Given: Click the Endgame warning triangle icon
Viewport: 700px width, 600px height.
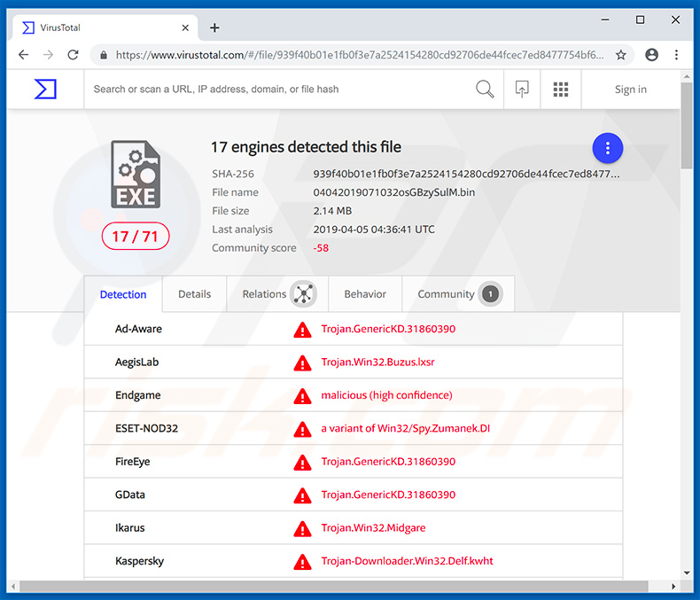Looking at the screenshot, I should pyautogui.click(x=302, y=395).
